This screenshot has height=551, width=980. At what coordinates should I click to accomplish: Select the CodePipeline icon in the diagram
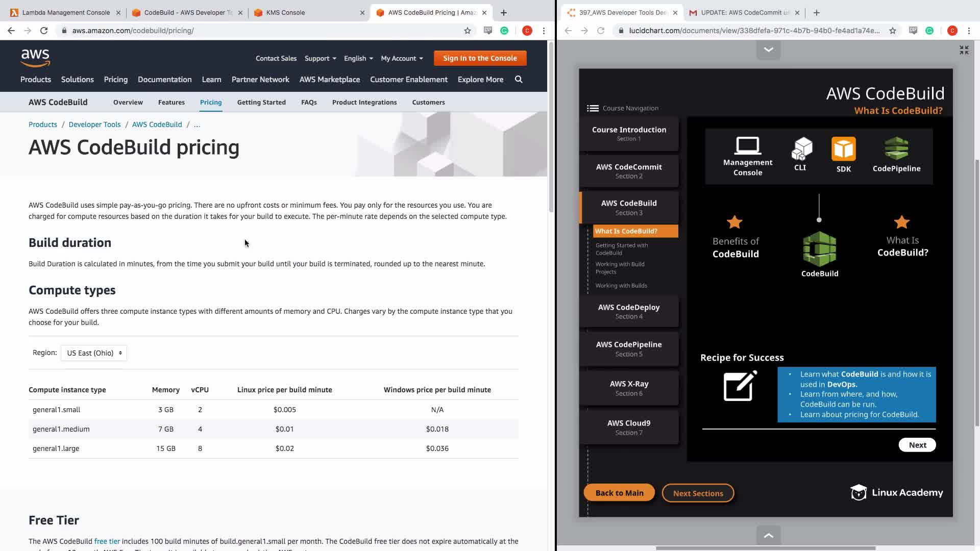click(x=896, y=148)
